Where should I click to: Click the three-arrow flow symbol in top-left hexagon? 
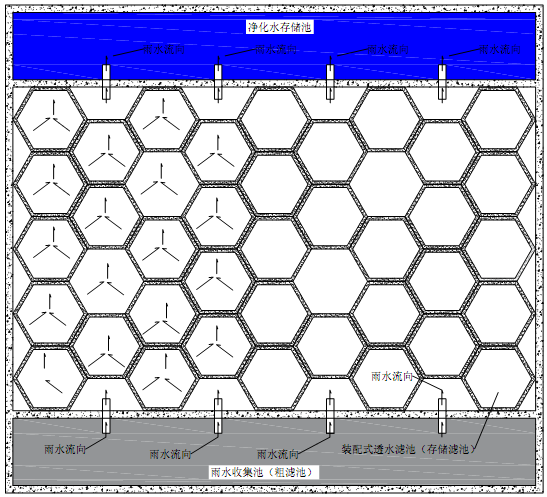tap(52, 116)
